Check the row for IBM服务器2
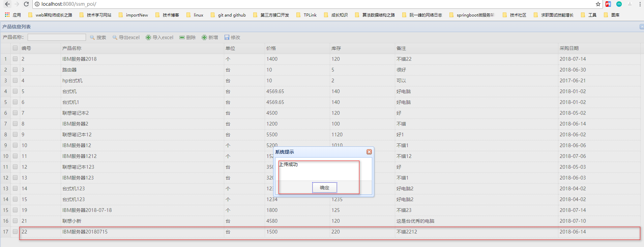Image resolution: width=644 pixels, height=247 pixels. pos(15,123)
